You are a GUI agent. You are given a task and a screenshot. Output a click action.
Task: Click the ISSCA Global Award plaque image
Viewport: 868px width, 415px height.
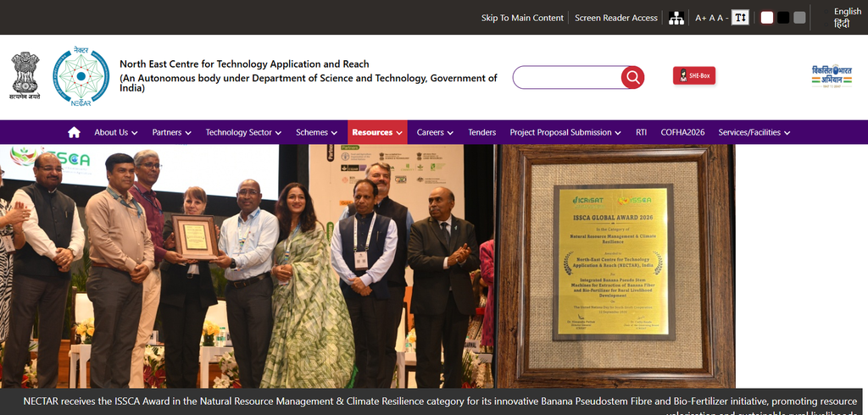coord(615,267)
